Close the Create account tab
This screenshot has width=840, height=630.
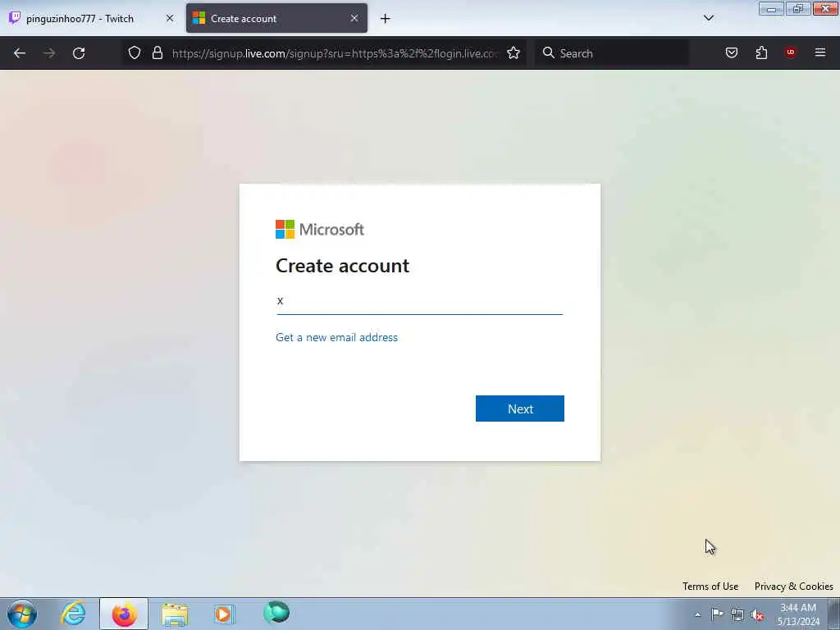pyautogui.click(x=354, y=18)
